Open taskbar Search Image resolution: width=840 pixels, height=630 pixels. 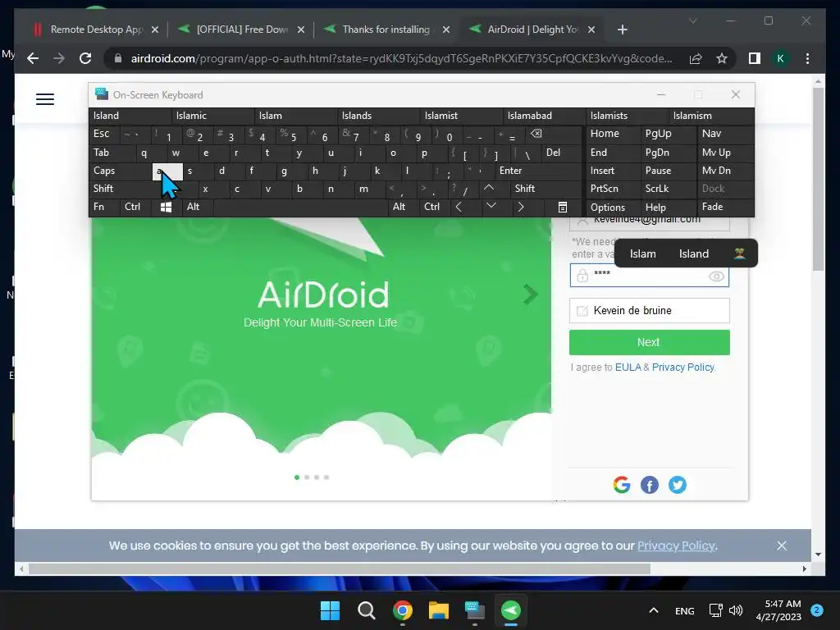pyautogui.click(x=367, y=610)
